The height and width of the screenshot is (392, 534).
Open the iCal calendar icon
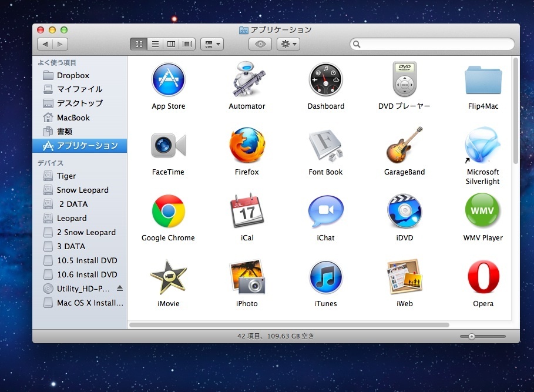[247, 211]
